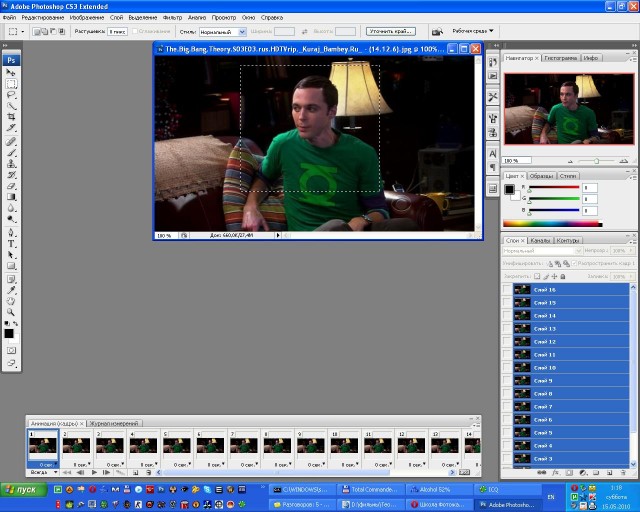Screen dimensions: 640x512
Task: Toggle visibility of Слой 5
Action: pos(507,433)
